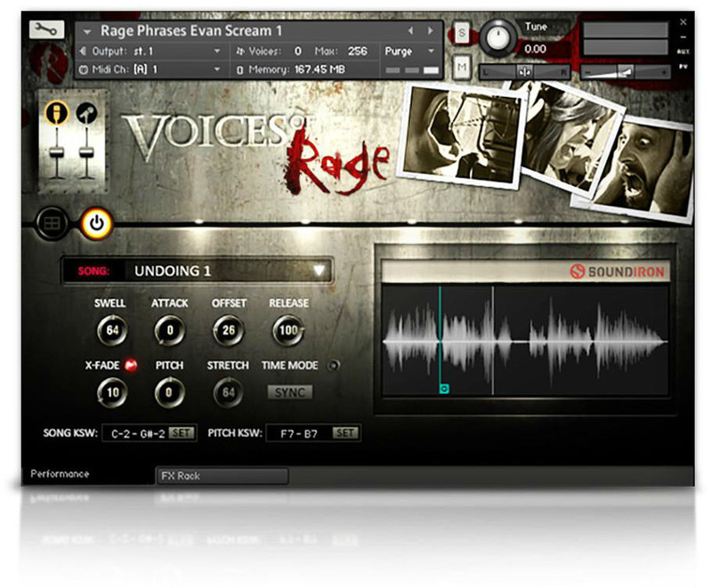Click the waveform display area
712x588 pixels.
coord(525,341)
